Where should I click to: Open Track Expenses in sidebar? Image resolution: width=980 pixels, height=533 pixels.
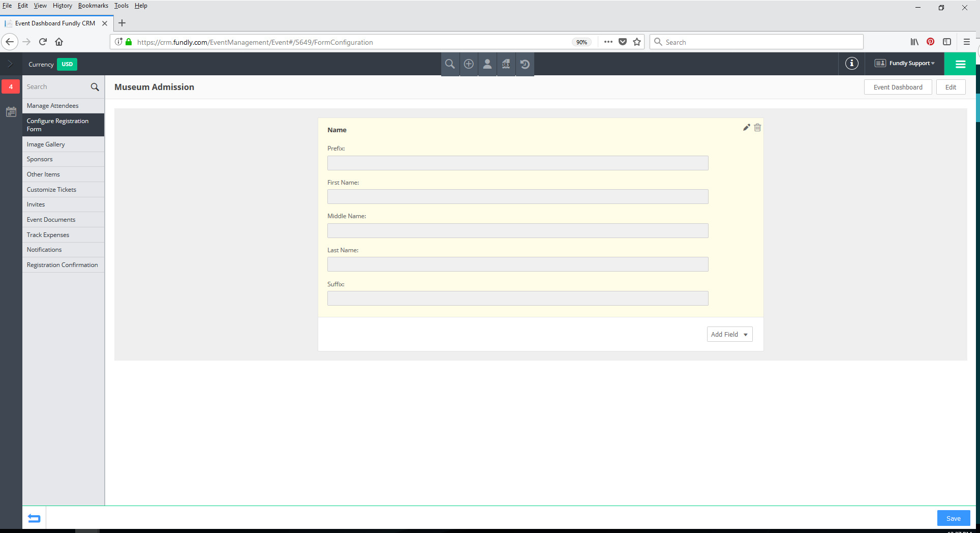tap(63, 235)
